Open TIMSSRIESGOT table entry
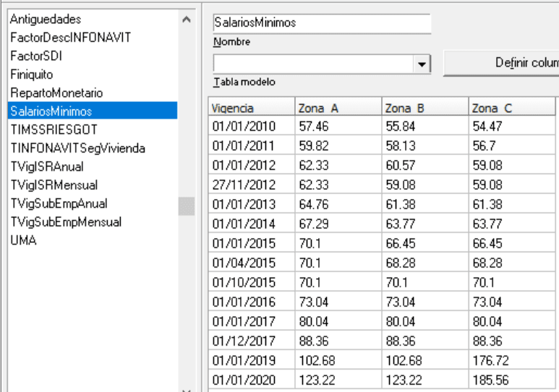The width and height of the screenshot is (559, 392). point(54,129)
